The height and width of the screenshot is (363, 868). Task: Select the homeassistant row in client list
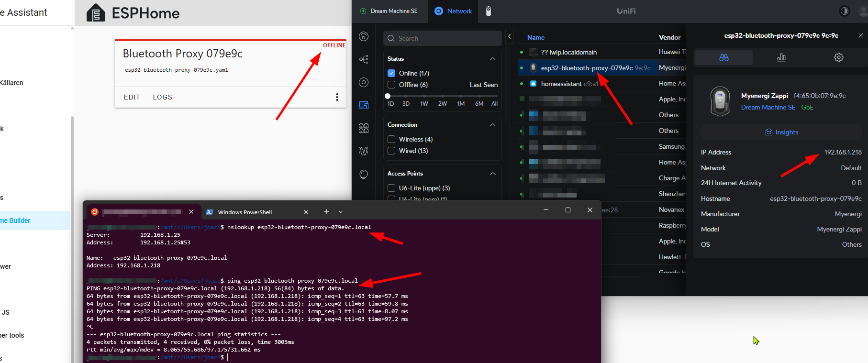coord(602,84)
